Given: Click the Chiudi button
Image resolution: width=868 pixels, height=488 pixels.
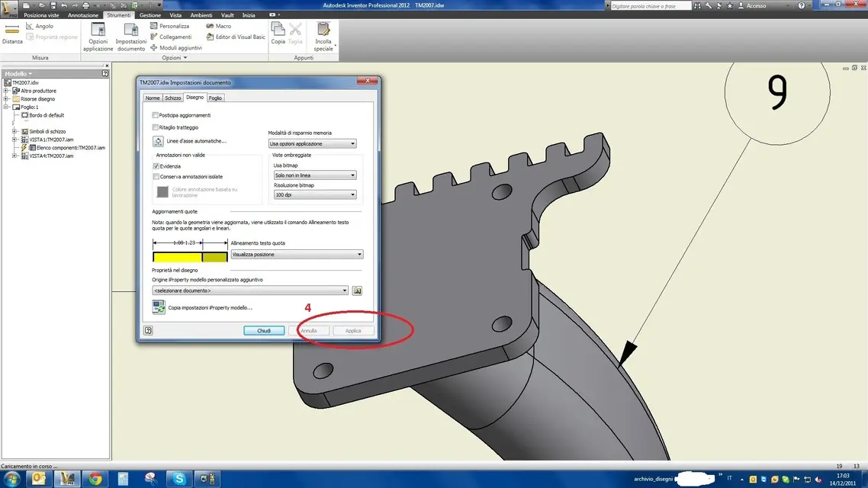Looking at the screenshot, I should pyautogui.click(x=264, y=331).
